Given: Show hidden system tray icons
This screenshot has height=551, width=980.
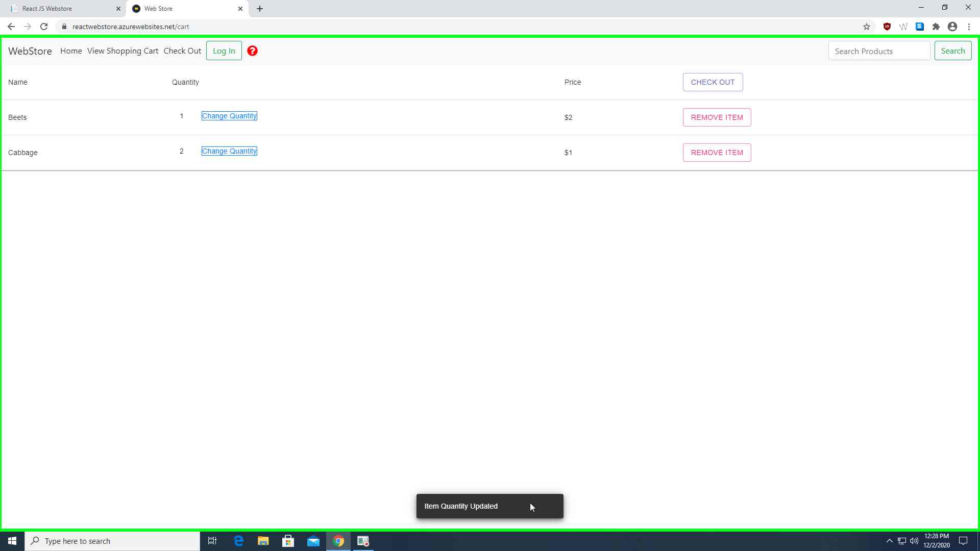Looking at the screenshot, I should [x=890, y=541].
